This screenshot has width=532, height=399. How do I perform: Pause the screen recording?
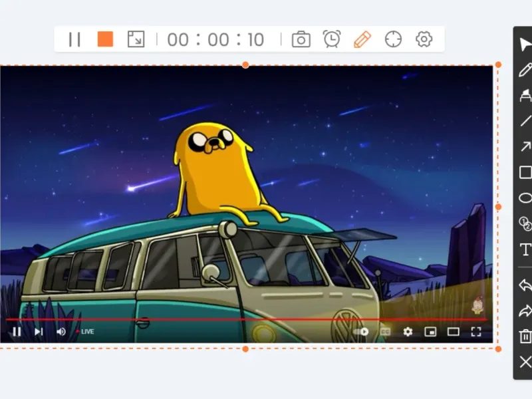click(x=74, y=39)
